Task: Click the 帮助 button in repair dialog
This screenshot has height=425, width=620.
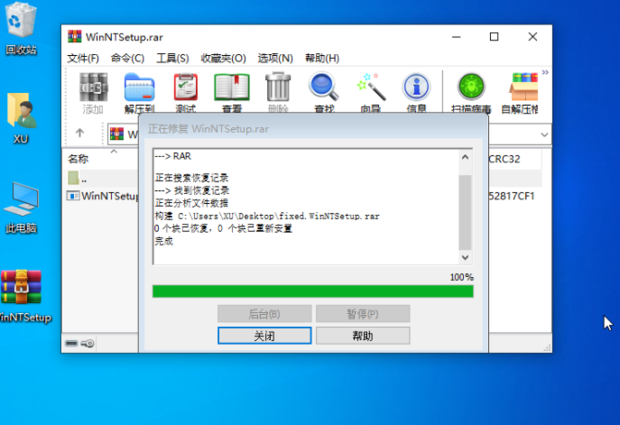Action: [363, 336]
